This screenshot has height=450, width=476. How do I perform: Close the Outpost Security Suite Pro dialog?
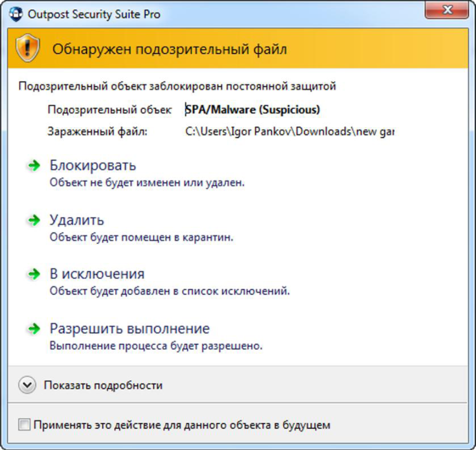(447, 11)
